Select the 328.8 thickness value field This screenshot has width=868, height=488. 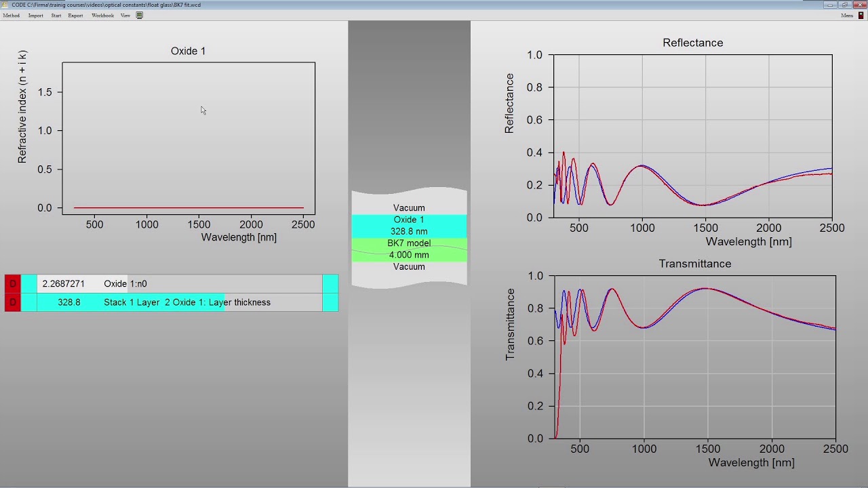[x=68, y=302]
